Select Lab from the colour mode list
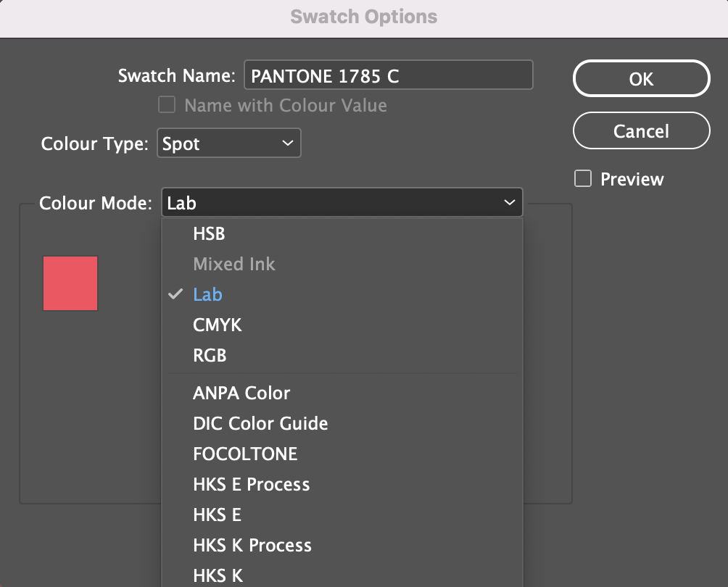This screenshot has width=728, height=587. [208, 294]
